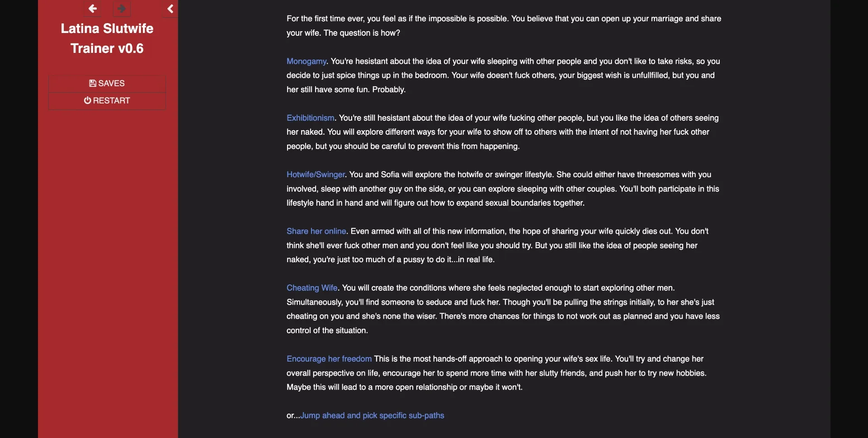This screenshot has width=868, height=438.
Task: Choose the Hotwife/Swinger lifestyle option
Action: tap(315, 174)
